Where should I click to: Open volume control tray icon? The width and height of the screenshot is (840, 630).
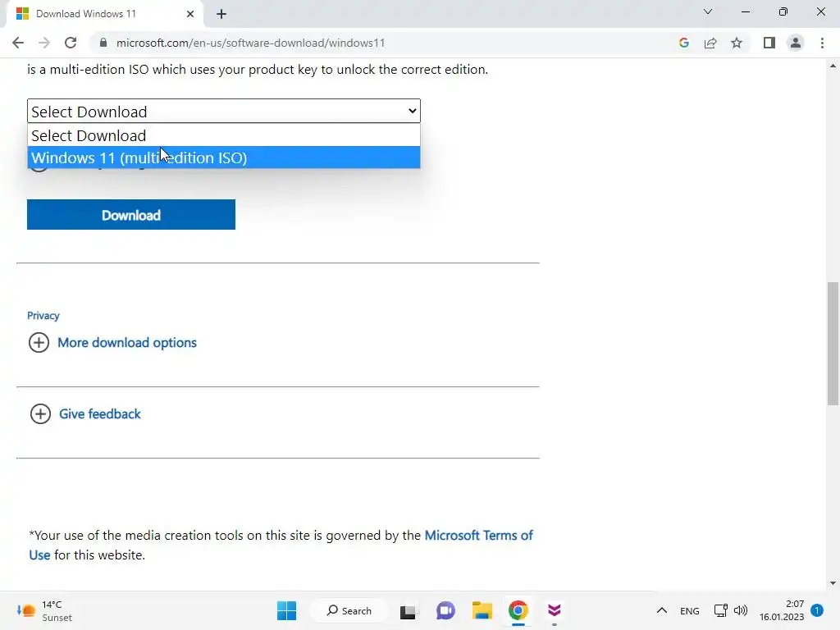click(741, 610)
